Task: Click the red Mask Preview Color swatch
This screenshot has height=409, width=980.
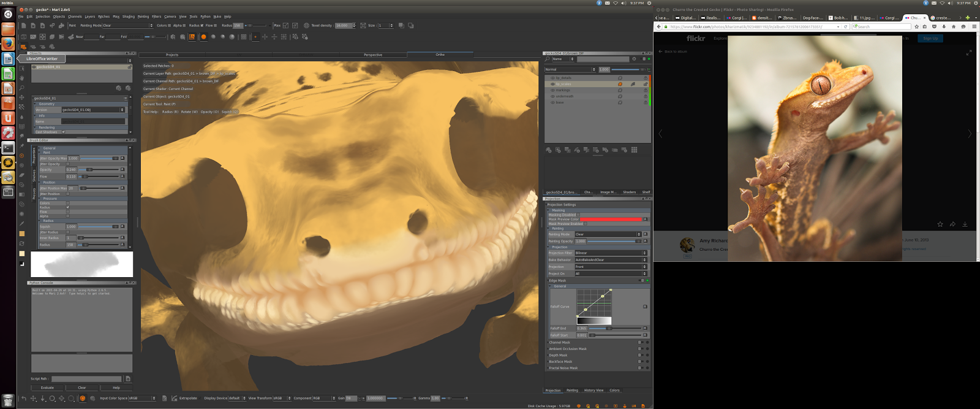Action: pyautogui.click(x=611, y=219)
